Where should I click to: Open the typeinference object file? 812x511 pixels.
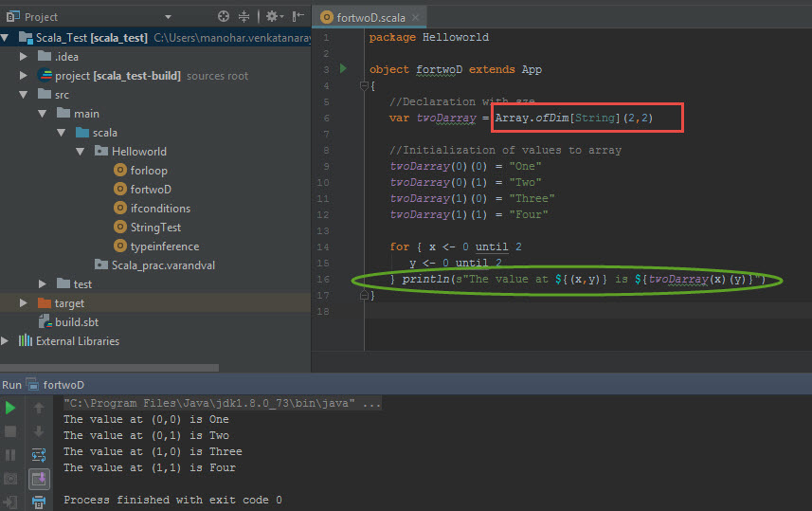pyautogui.click(x=165, y=246)
